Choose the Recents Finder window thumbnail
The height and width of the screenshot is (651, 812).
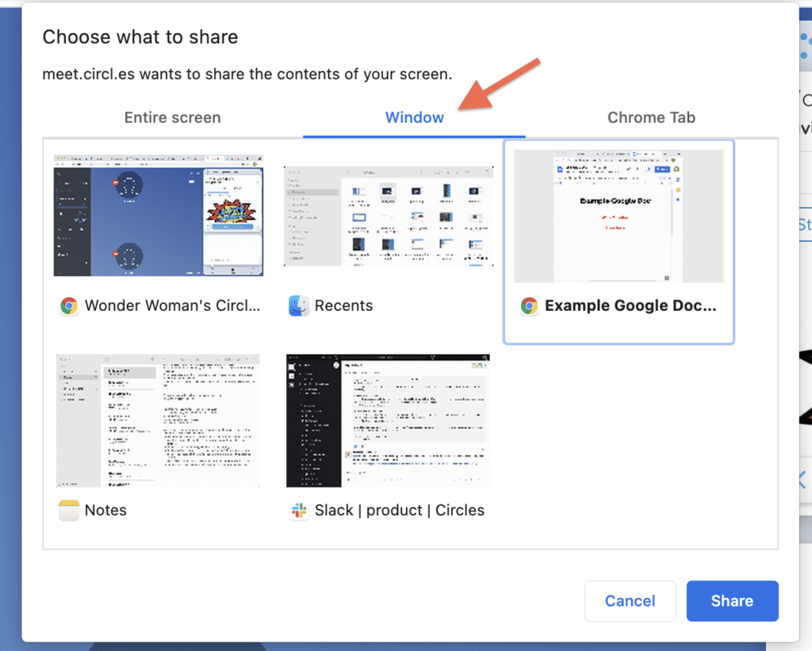pos(389,216)
